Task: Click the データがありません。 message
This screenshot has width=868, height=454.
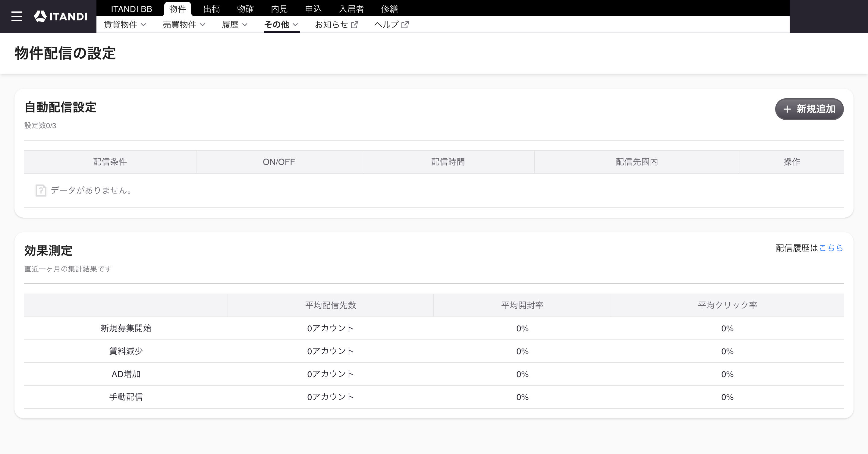Action: coord(91,191)
